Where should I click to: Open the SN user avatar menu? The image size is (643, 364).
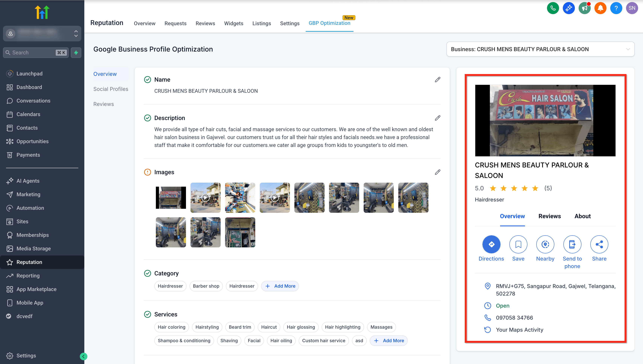[632, 8]
